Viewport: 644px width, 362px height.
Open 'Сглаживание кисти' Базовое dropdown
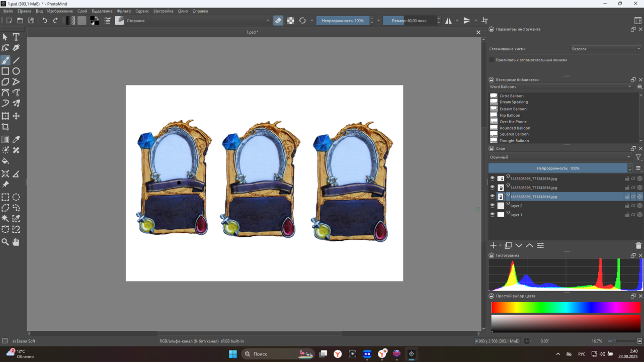pos(606,49)
